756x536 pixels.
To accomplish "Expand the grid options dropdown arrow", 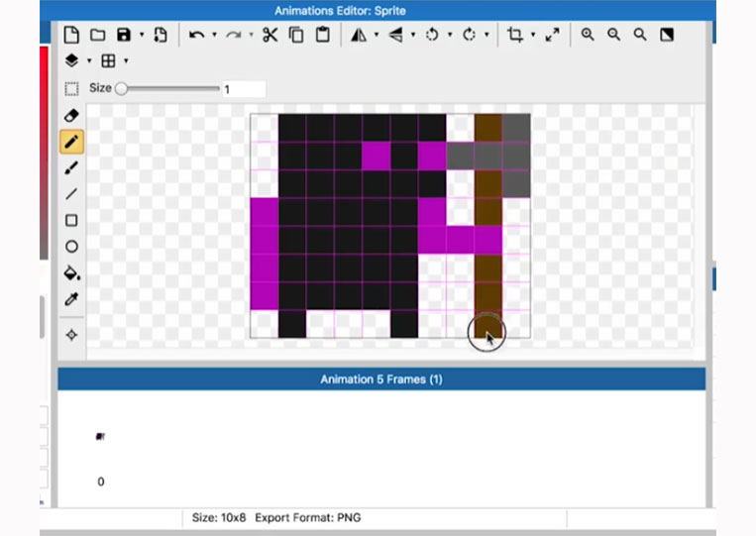I will [126, 60].
